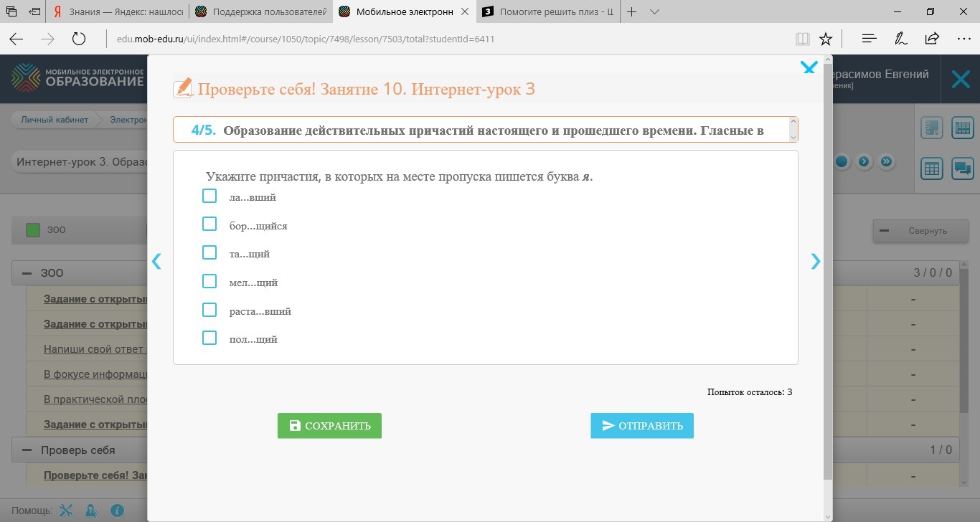
Task: Click the set tabs aside icon
Action: 35,12
